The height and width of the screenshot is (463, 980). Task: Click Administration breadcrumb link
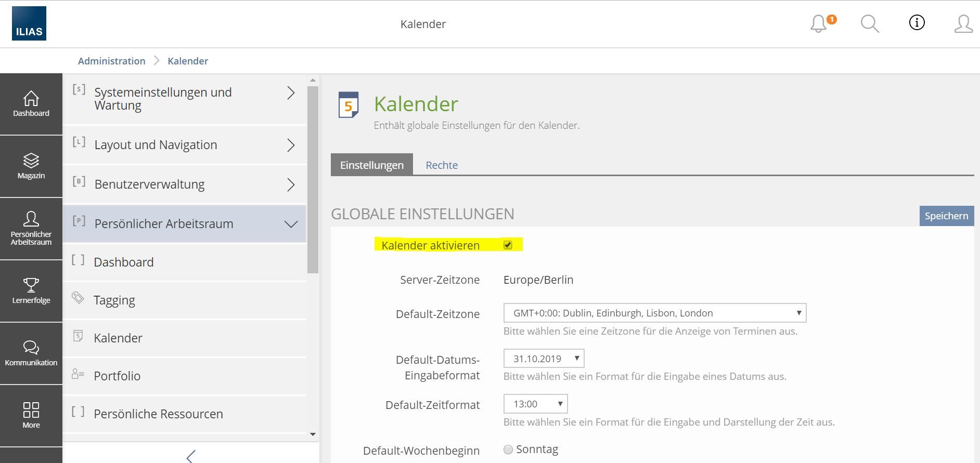pos(111,61)
